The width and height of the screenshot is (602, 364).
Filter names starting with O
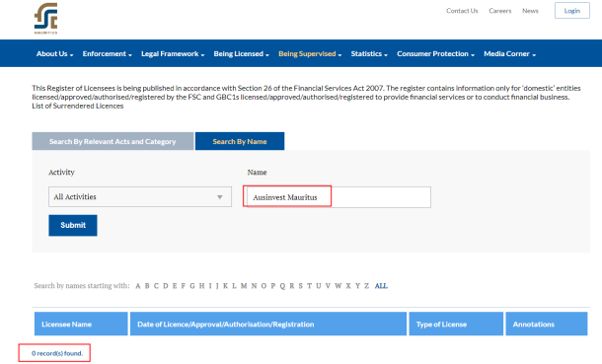pyautogui.click(x=263, y=286)
